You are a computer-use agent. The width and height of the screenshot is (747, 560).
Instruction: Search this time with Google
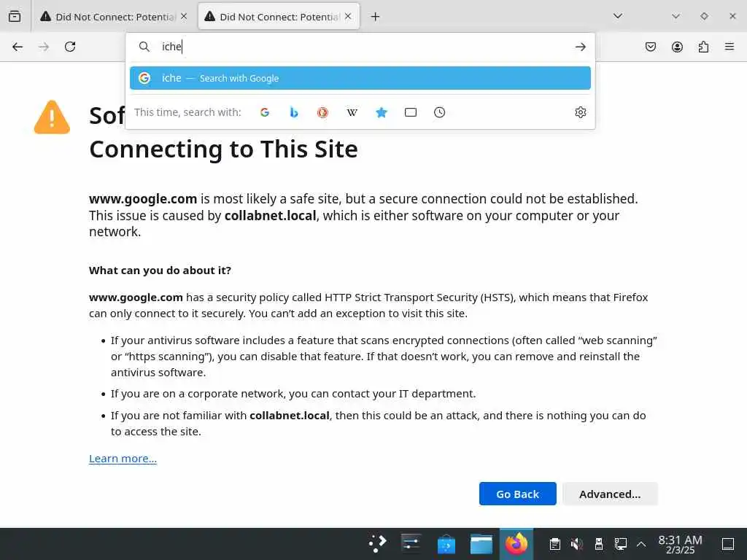coord(265,112)
